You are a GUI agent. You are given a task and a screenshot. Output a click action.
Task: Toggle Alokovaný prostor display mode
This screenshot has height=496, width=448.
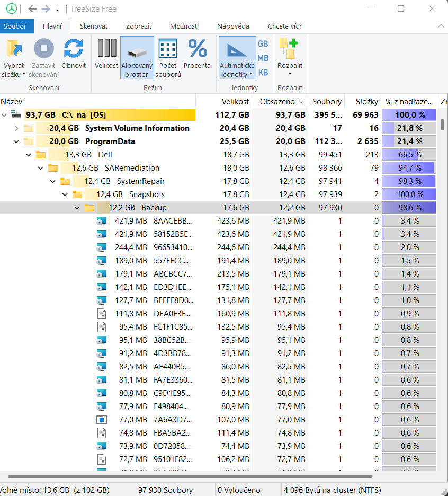coord(137,57)
